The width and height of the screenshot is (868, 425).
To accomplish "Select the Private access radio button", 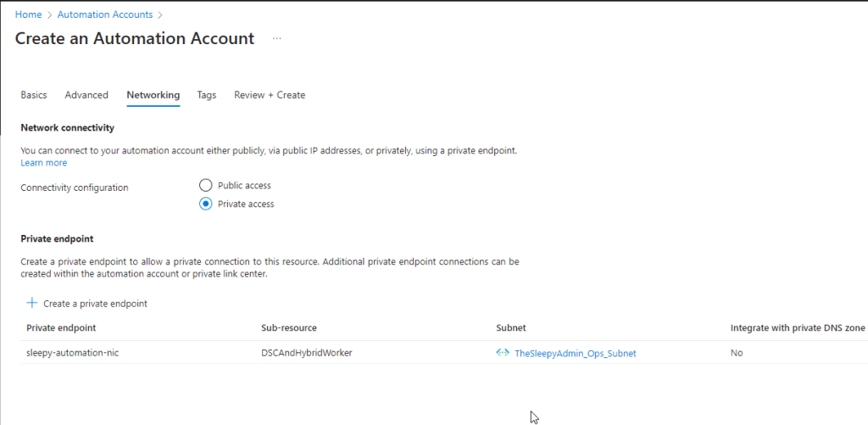I will 205,204.
